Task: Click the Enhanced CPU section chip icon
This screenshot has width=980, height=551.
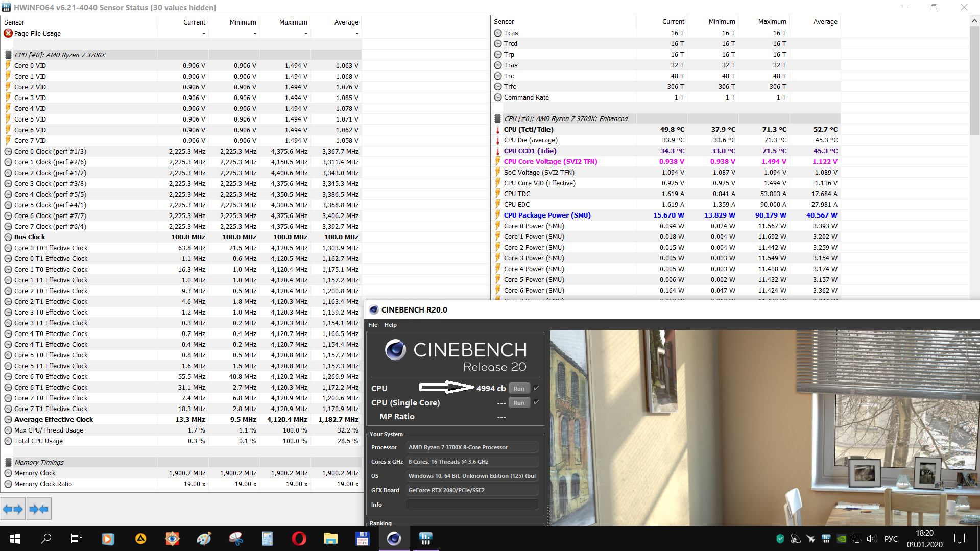Action: (x=498, y=118)
